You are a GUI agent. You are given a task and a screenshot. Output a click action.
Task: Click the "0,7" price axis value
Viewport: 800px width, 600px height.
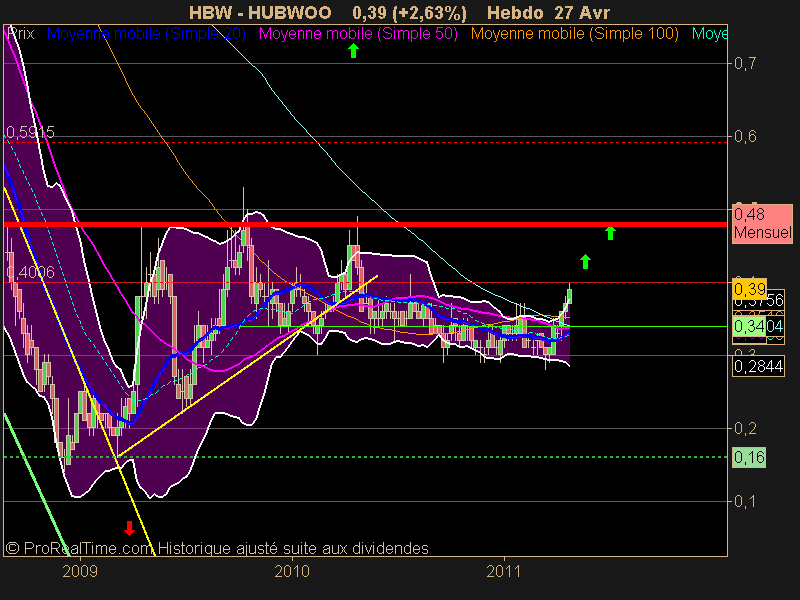(x=745, y=63)
